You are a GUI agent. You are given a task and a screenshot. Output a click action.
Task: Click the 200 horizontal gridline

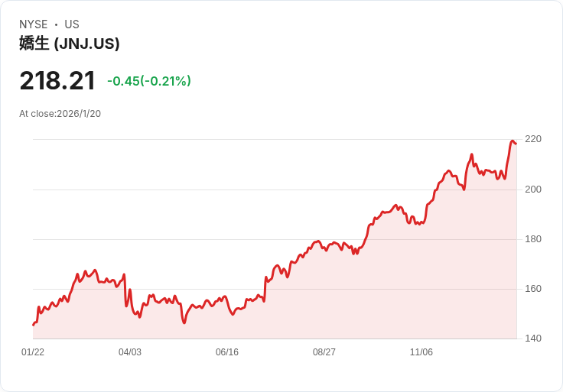[229, 190]
